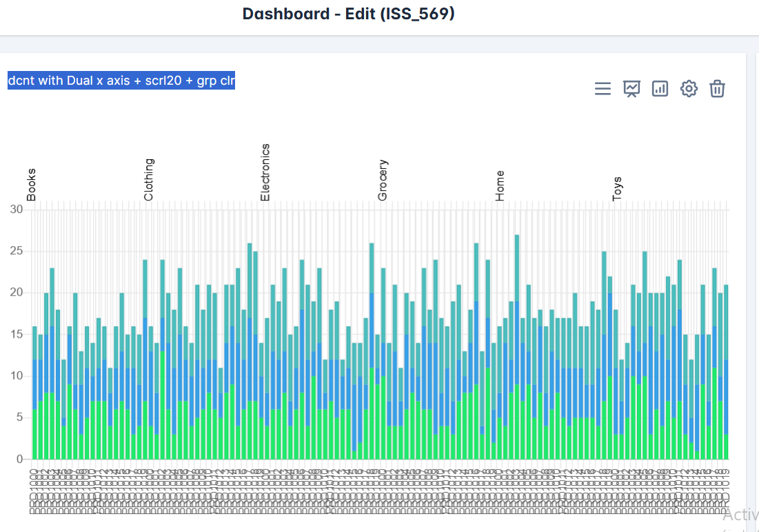Select the Books category axis label
Screen dimensions: 759x532
tap(31, 184)
